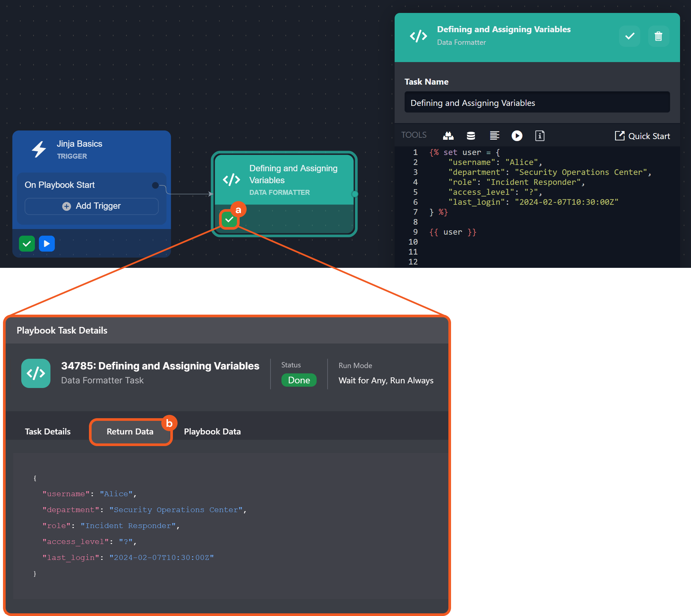Click the green check on Data Formatter node
This screenshot has height=616, width=691.
pyautogui.click(x=229, y=220)
